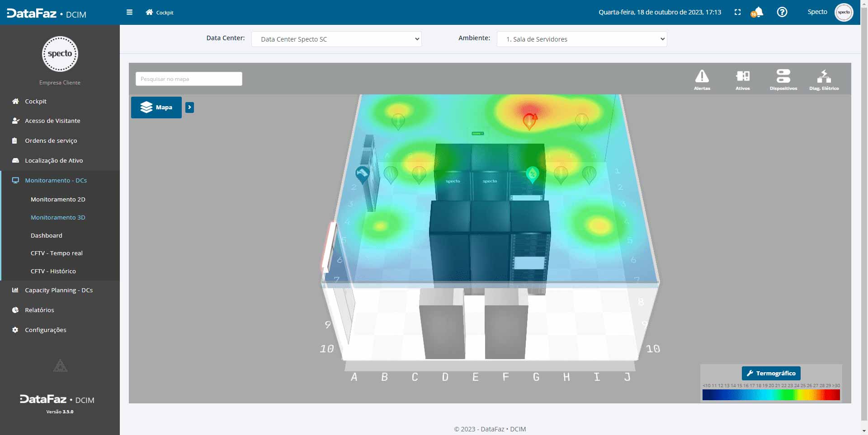
Task: Open the Ambiente dropdown selector
Action: pyautogui.click(x=581, y=39)
